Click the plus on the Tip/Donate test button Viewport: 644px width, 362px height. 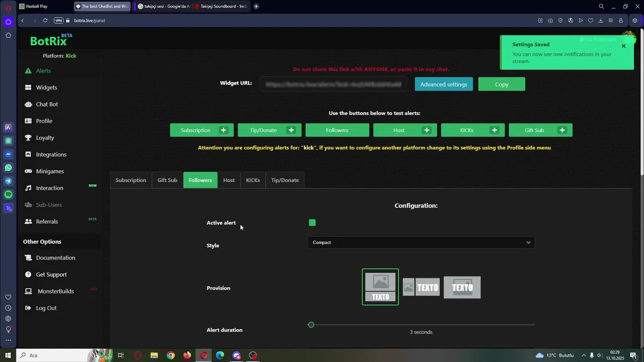[x=291, y=130]
